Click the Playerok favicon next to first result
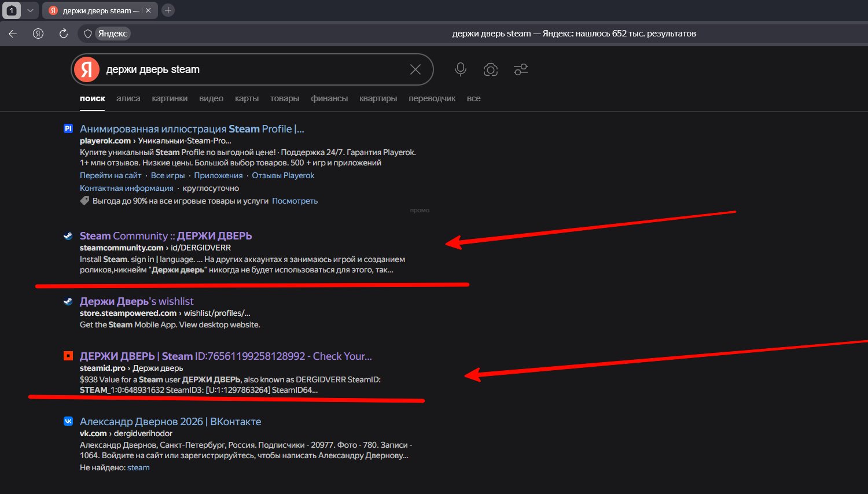This screenshot has height=494, width=868. click(68, 128)
